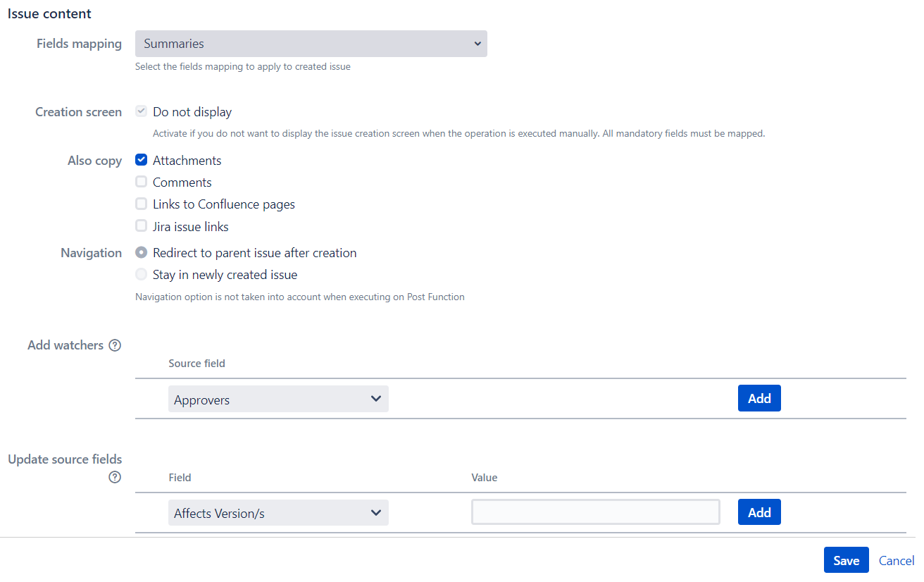Select Stay in newly created issue
This screenshot has height=582, width=924.
141,275
